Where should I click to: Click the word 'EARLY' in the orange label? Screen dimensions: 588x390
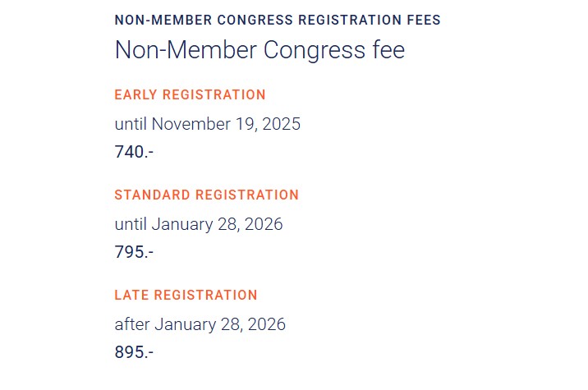134,95
